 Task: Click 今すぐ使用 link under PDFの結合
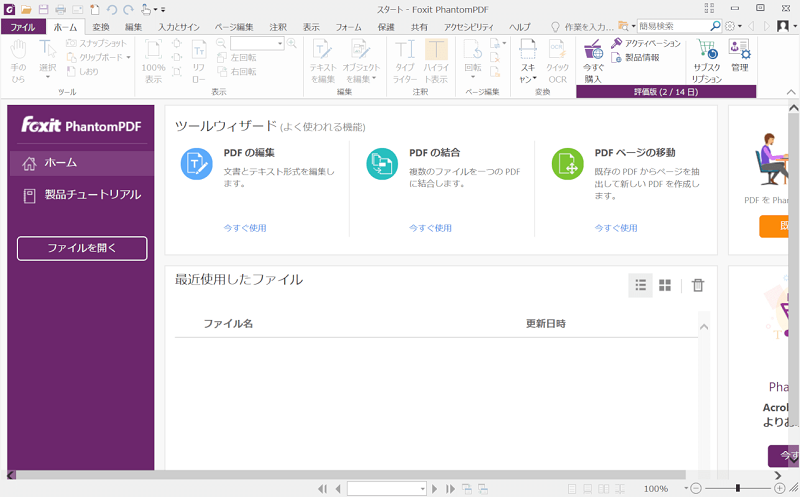click(430, 228)
